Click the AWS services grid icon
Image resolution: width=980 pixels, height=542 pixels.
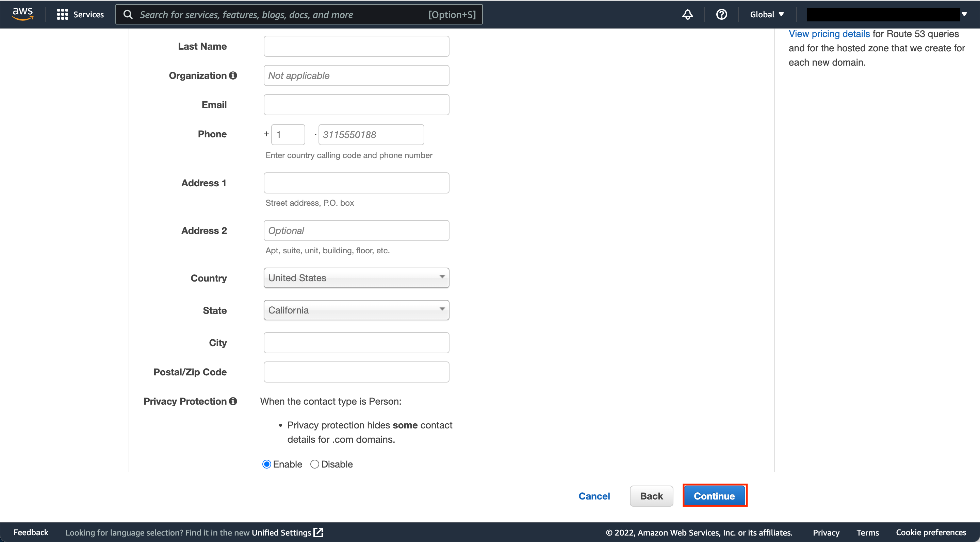(63, 14)
